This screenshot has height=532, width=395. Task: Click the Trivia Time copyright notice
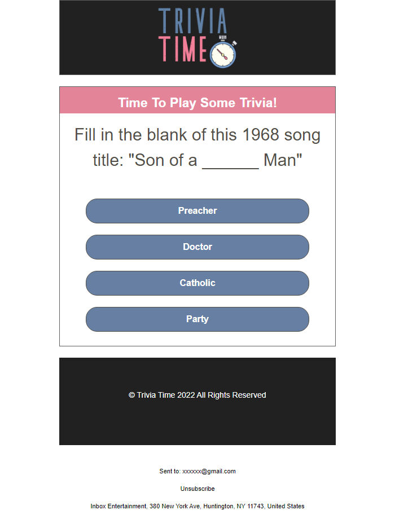(x=197, y=395)
